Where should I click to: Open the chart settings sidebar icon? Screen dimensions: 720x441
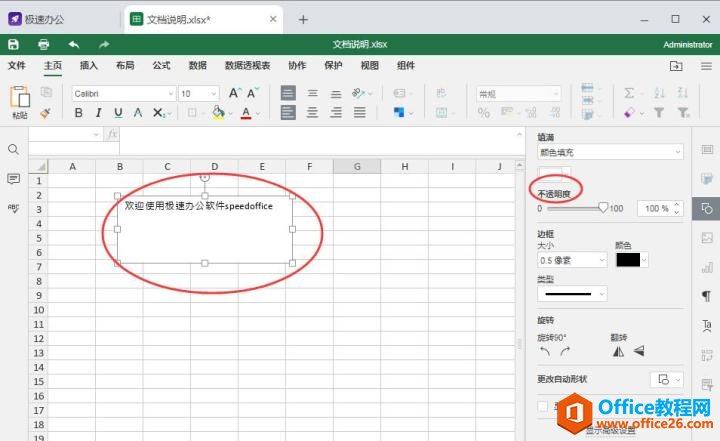(707, 267)
